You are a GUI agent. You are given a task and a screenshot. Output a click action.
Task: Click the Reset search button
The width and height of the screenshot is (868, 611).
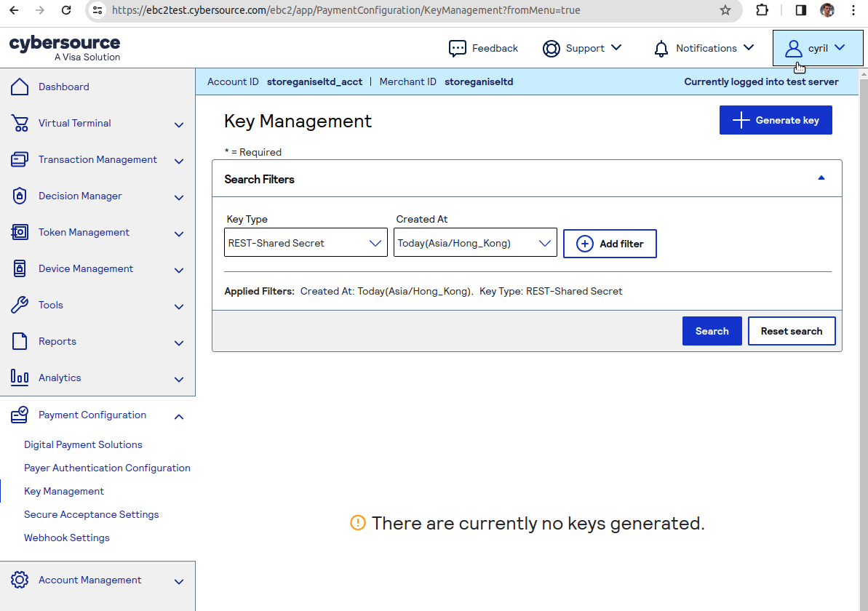coord(792,331)
